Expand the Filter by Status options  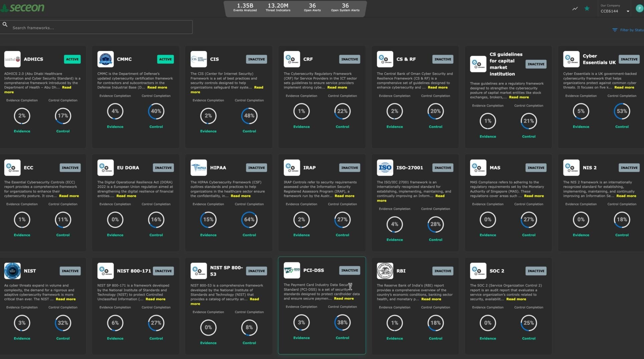click(x=629, y=30)
